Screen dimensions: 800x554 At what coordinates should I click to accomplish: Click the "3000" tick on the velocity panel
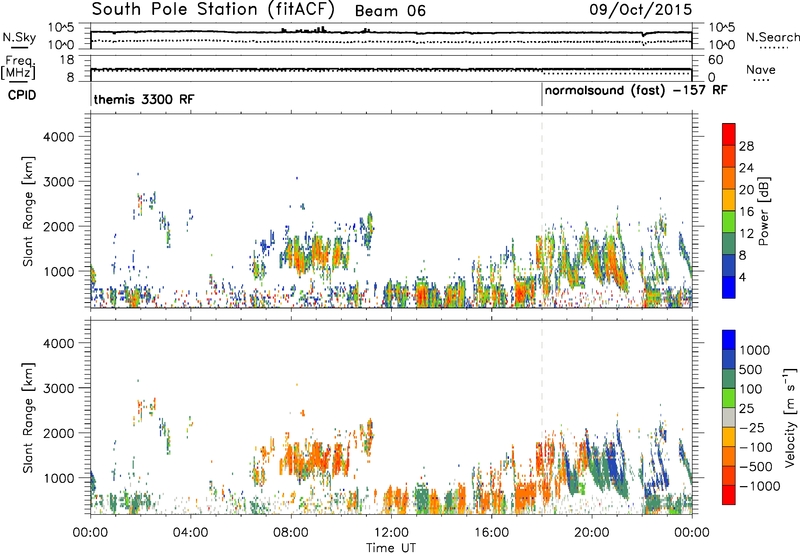tap(58, 388)
